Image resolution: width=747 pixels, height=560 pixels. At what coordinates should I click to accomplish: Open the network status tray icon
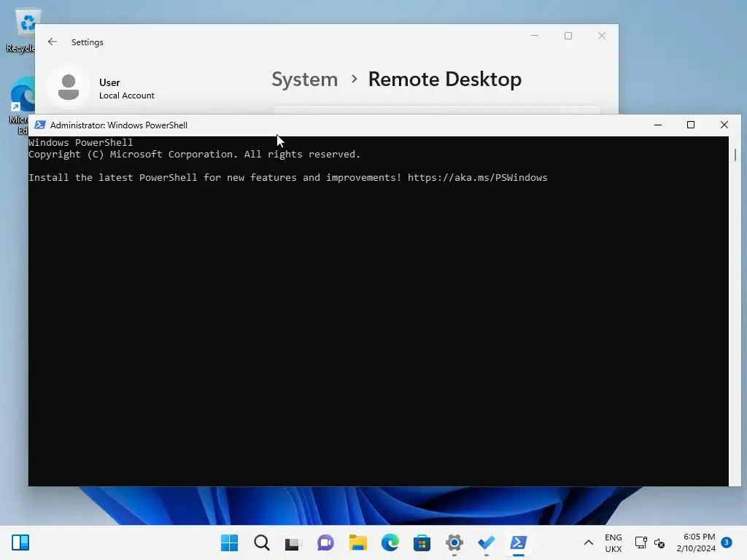coord(640,542)
